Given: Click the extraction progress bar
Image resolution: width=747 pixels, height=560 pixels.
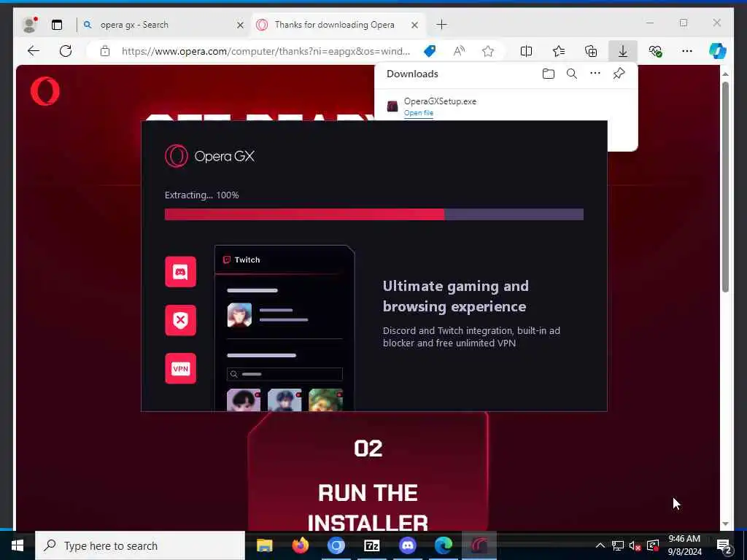Looking at the screenshot, I should coord(374,214).
